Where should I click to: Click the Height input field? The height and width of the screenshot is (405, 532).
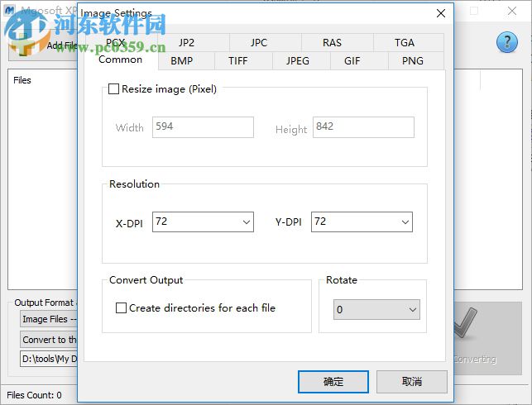click(363, 127)
